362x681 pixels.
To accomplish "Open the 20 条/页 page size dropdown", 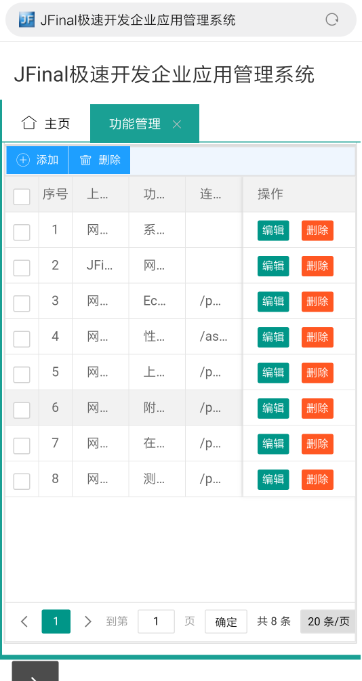I will click(328, 621).
